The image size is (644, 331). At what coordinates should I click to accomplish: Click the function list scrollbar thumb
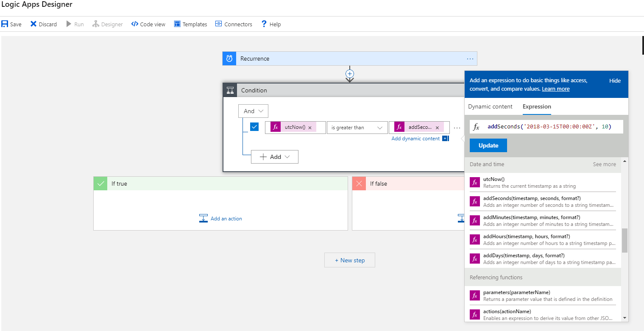click(x=624, y=240)
